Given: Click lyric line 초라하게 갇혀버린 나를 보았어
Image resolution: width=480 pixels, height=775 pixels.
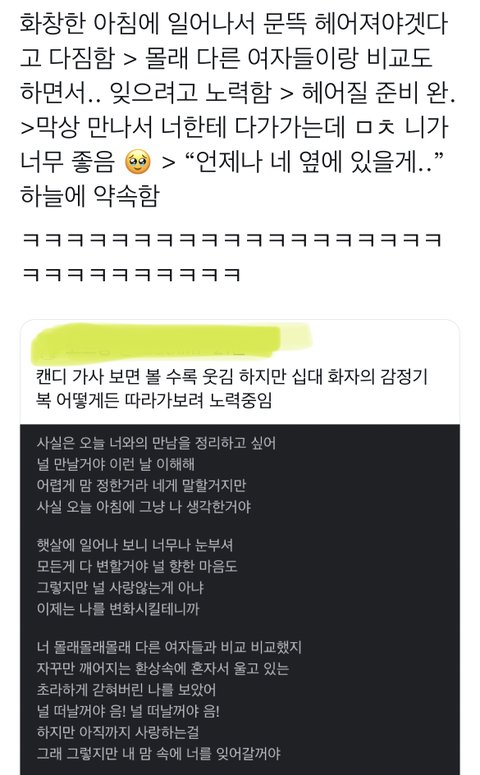Looking at the screenshot, I should click(x=126, y=689).
